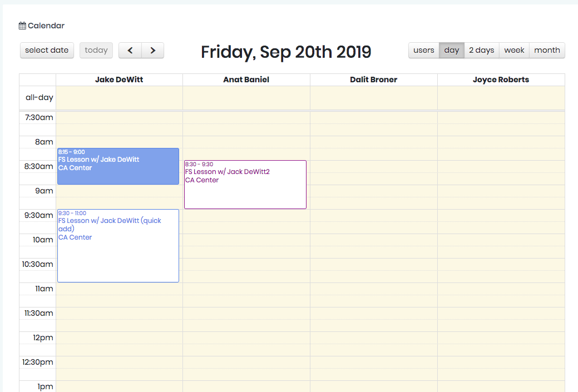Switch to month view
The width and height of the screenshot is (578, 392).
(x=547, y=50)
